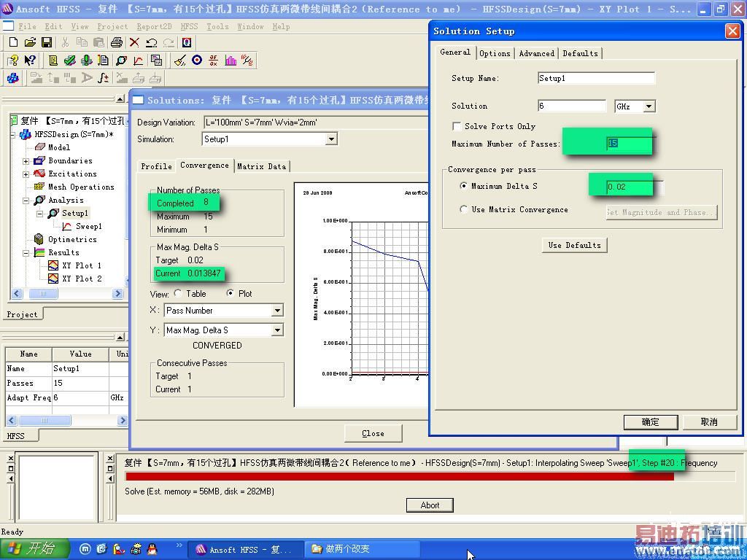Click the Save floppy disk icon
Screen dimensions: 747x560
pyautogui.click(x=47, y=42)
